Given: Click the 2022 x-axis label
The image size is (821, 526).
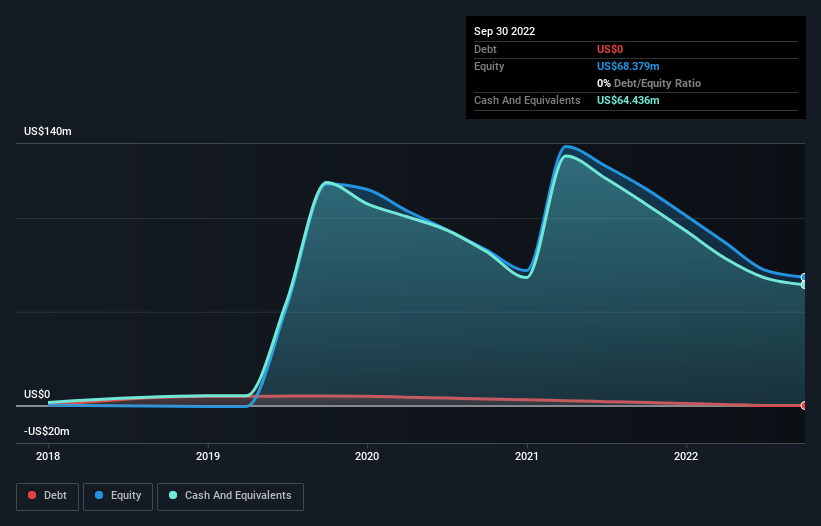Looking at the screenshot, I should coord(686,456).
